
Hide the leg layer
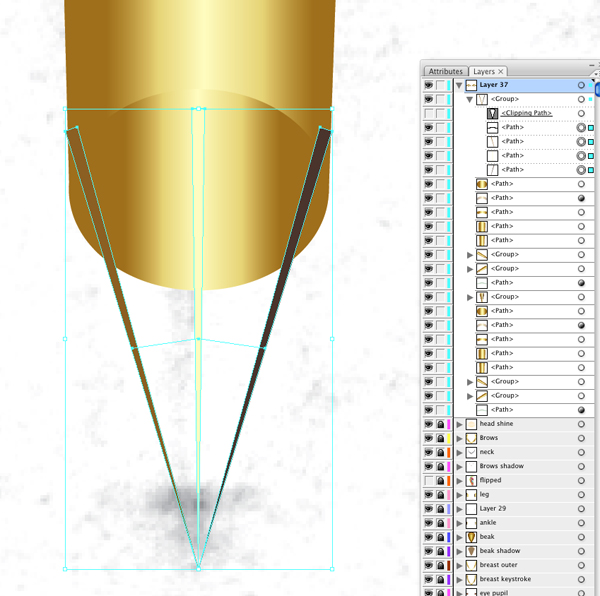pos(429,495)
